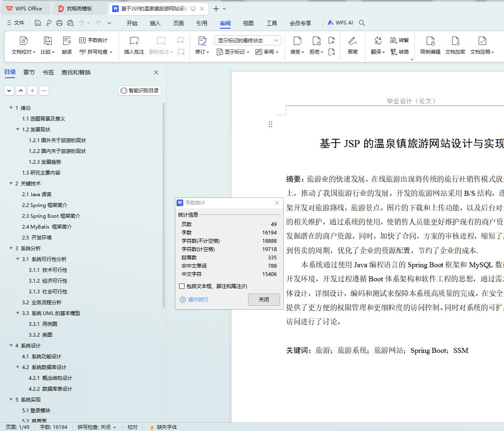
Task: Go to 3.3.1 用例图 heading
Action: coord(43,324)
